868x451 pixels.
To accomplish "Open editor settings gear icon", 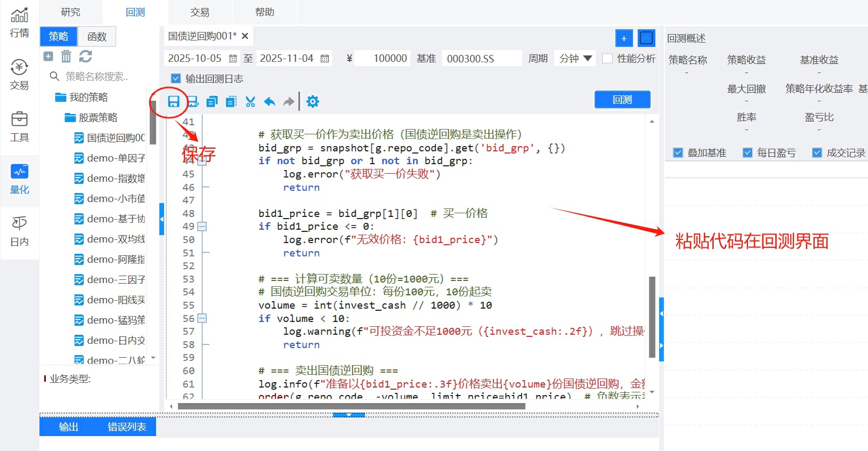I will pos(313,101).
